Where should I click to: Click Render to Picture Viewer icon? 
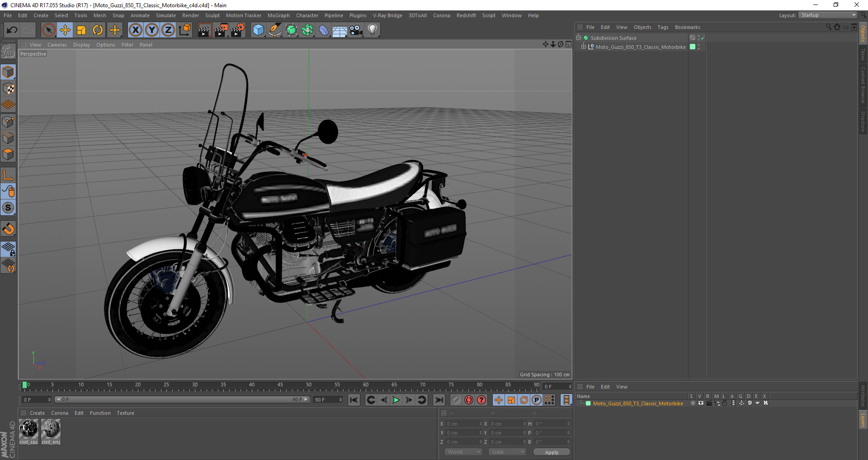click(x=221, y=30)
